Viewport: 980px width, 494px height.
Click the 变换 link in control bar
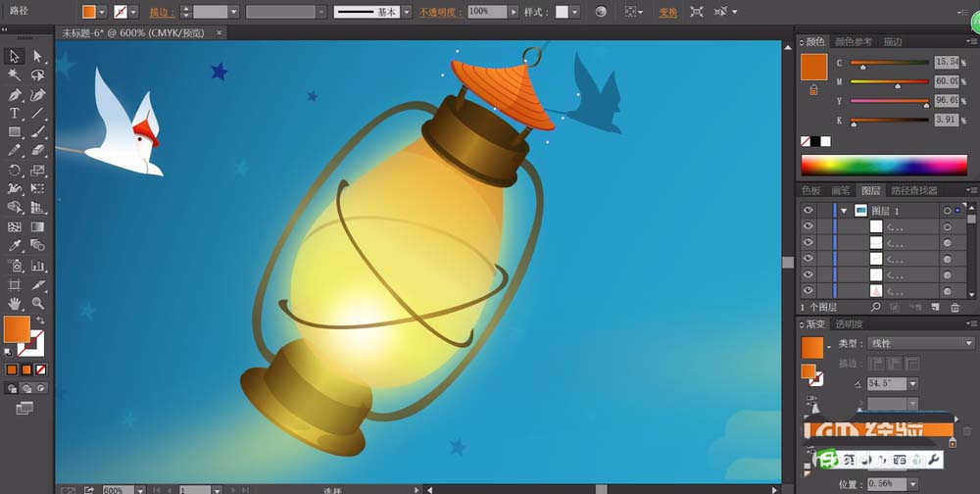pyautogui.click(x=668, y=12)
